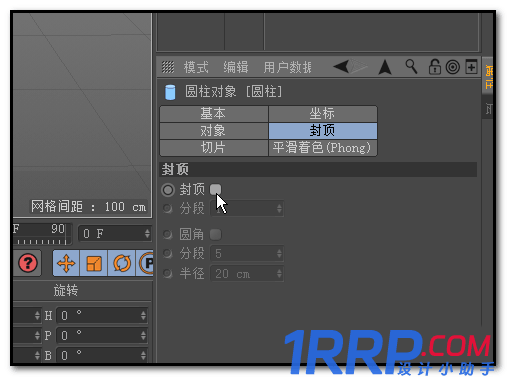507x377 pixels.
Task: Select the Scale tool icon
Action: coord(94,263)
